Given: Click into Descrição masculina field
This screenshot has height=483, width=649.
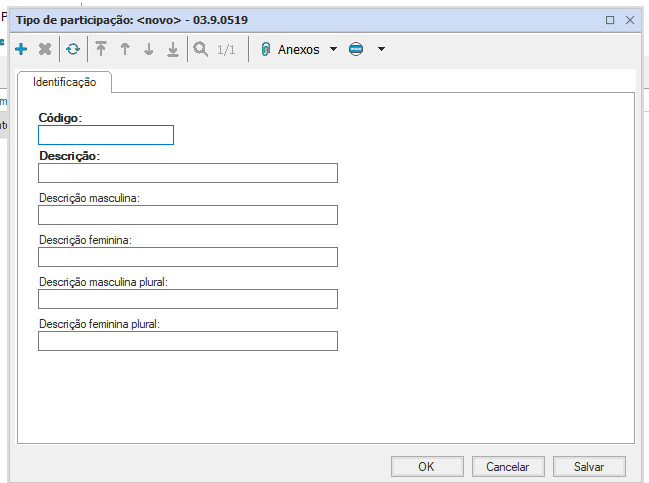Looking at the screenshot, I should pyautogui.click(x=188, y=215).
